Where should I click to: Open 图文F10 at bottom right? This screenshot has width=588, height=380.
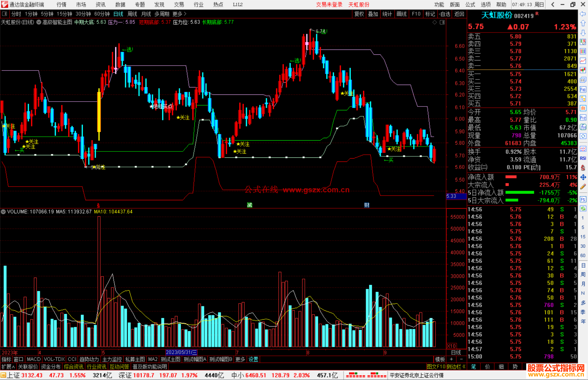(436, 367)
